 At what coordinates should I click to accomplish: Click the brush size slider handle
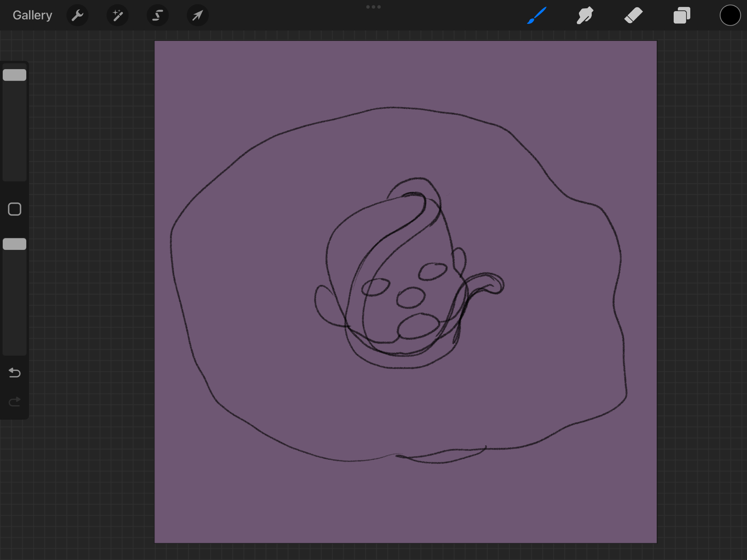tap(15, 75)
